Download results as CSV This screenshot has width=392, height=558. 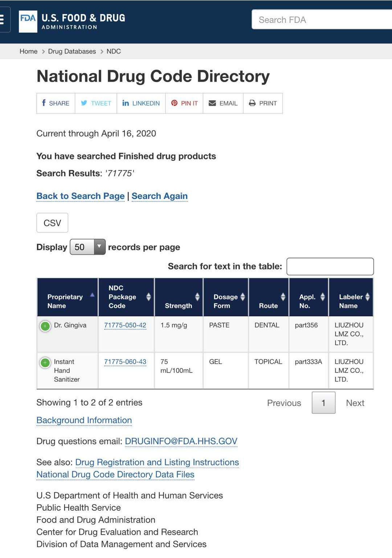(52, 223)
